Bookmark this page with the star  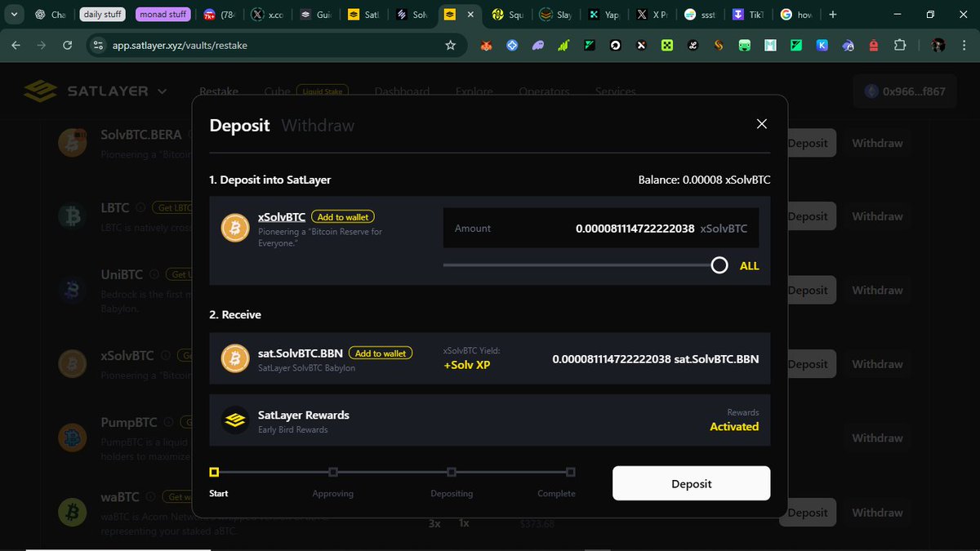click(450, 46)
